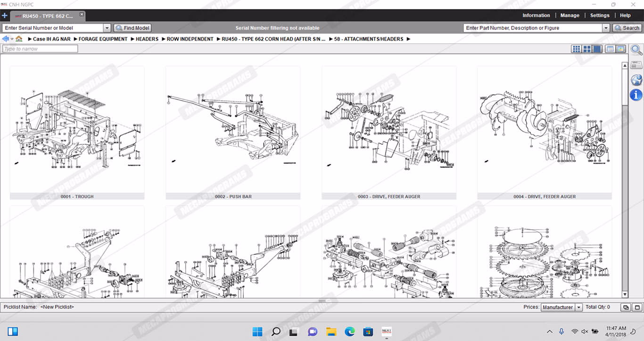Click the blue information icon in sidebar
The height and width of the screenshot is (341, 644).
coord(636,95)
